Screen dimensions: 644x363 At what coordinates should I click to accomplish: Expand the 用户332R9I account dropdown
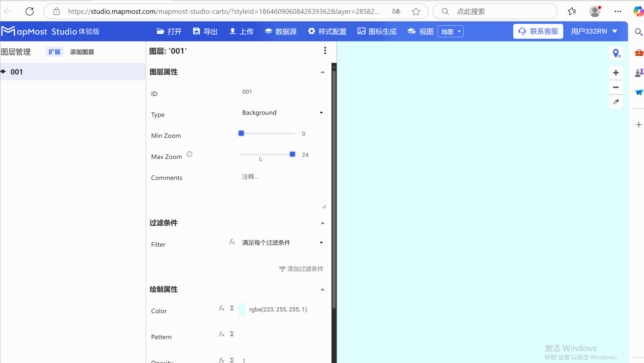(x=594, y=31)
